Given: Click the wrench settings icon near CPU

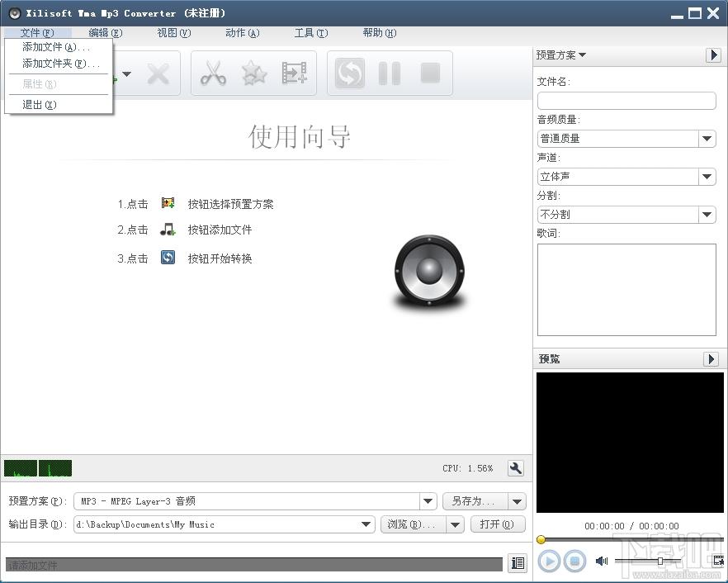Looking at the screenshot, I should 515,468.
